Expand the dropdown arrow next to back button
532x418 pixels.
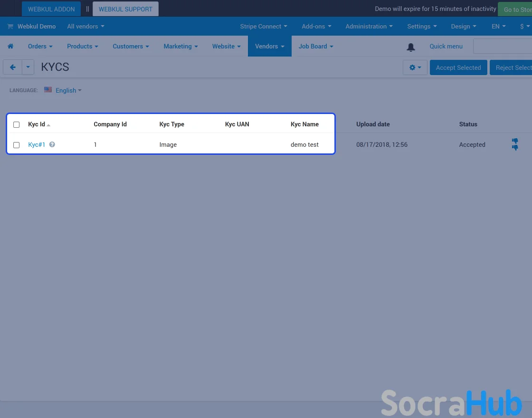[x=28, y=67]
